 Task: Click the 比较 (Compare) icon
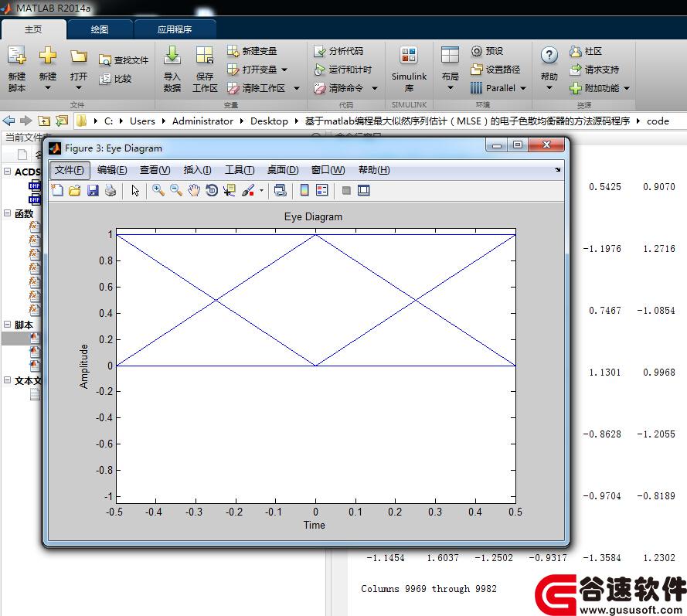pos(105,79)
